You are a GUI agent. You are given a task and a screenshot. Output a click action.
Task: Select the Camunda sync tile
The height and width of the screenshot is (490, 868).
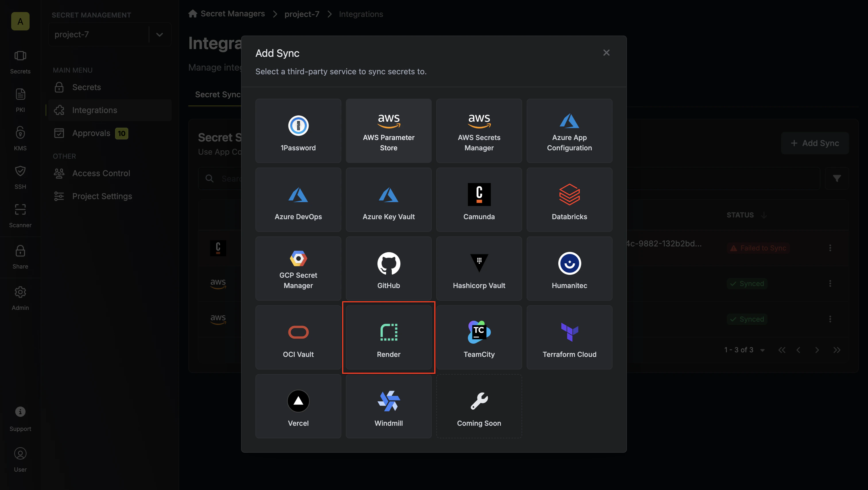(479, 199)
